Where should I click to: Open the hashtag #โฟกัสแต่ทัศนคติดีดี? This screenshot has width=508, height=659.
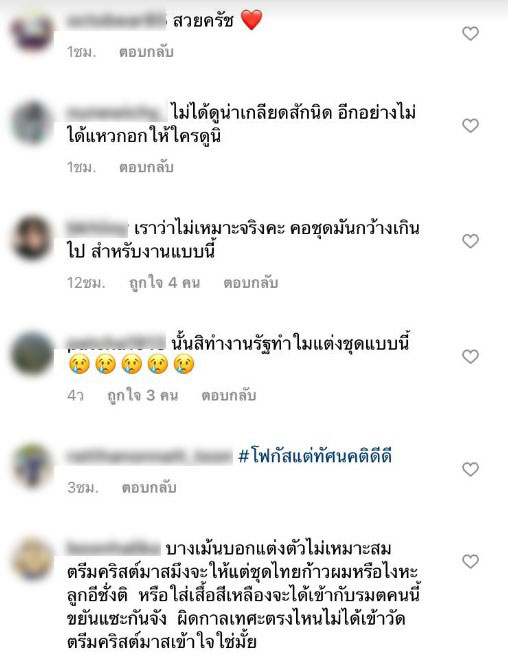coord(315,456)
